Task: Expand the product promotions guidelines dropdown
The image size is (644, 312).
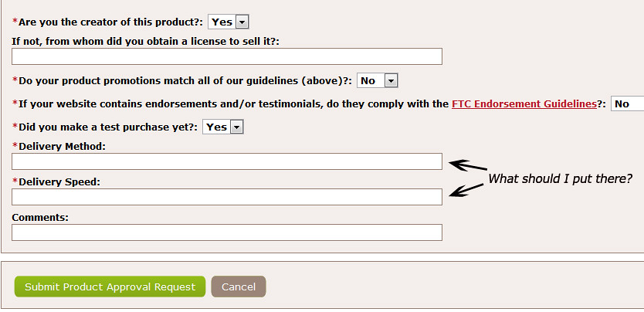Action: tap(378, 80)
